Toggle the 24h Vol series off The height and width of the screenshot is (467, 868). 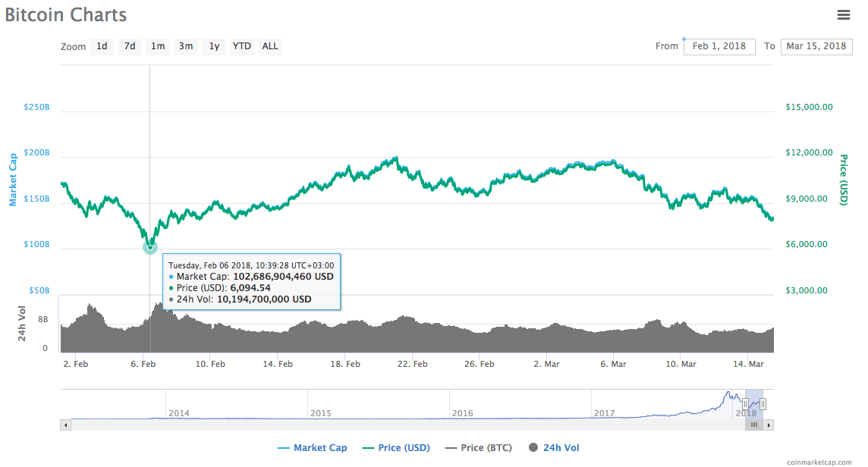pos(561,447)
